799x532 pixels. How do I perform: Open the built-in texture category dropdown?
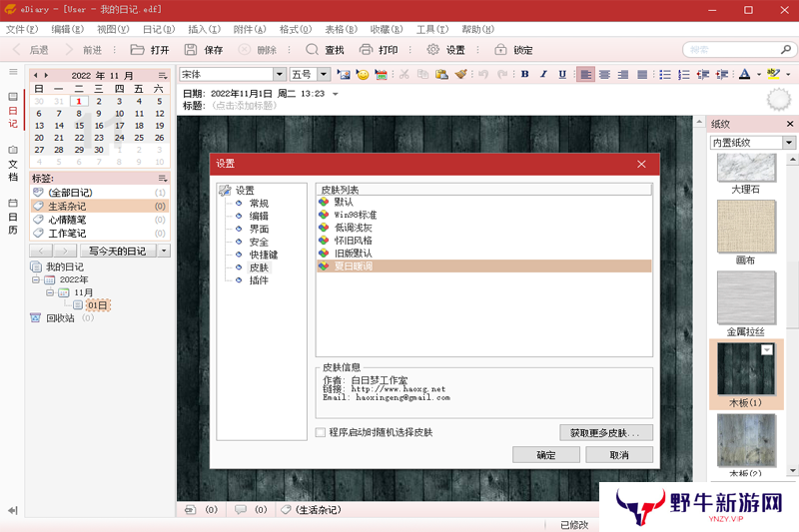click(x=789, y=143)
